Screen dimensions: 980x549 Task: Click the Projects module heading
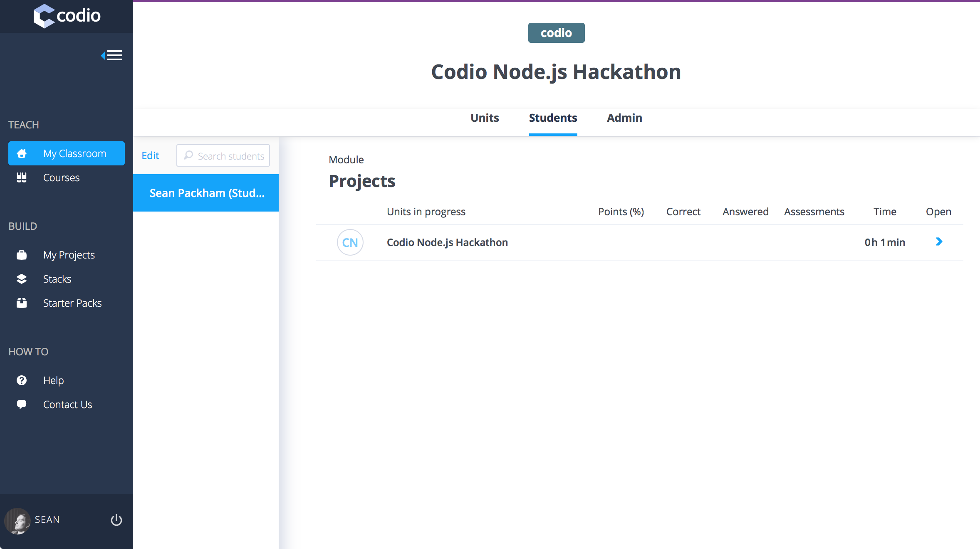[362, 181]
